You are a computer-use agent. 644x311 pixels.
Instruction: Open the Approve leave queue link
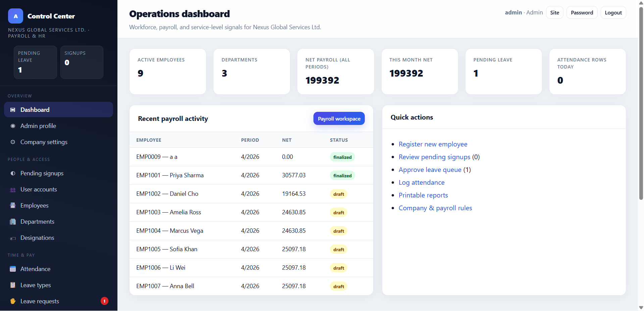430,170
